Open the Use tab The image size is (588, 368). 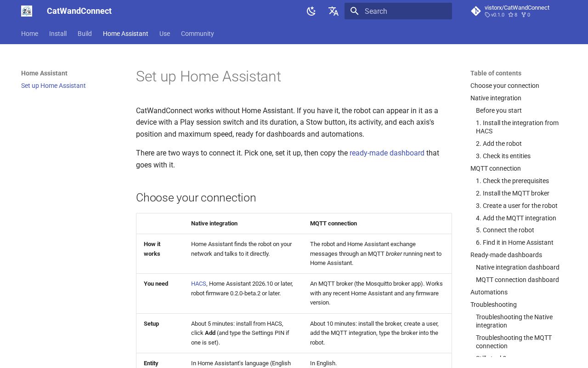164,34
